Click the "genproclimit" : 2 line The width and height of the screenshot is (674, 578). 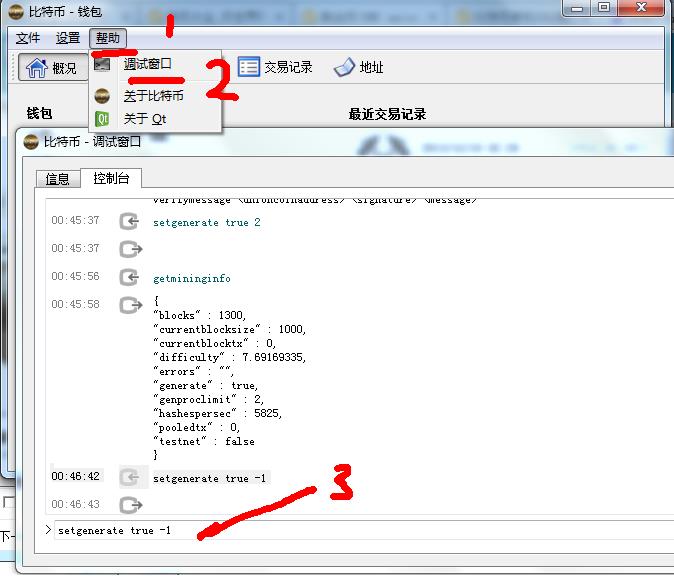[208, 399]
